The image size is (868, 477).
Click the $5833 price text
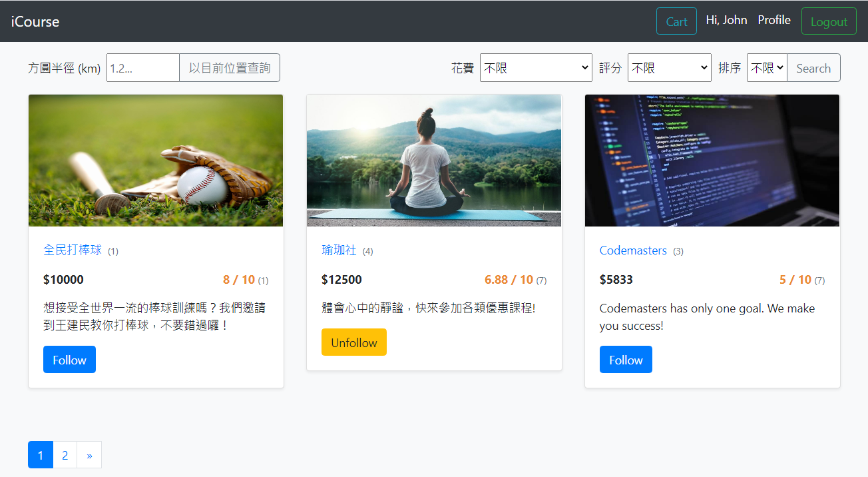coord(616,280)
